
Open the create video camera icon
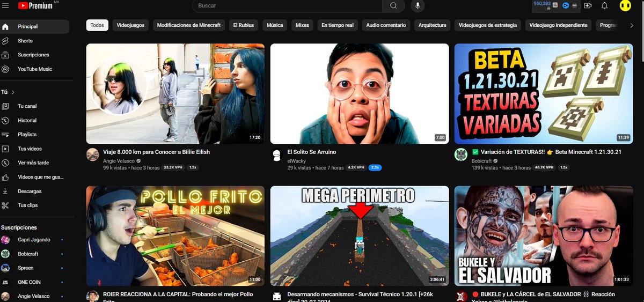(x=588, y=5)
